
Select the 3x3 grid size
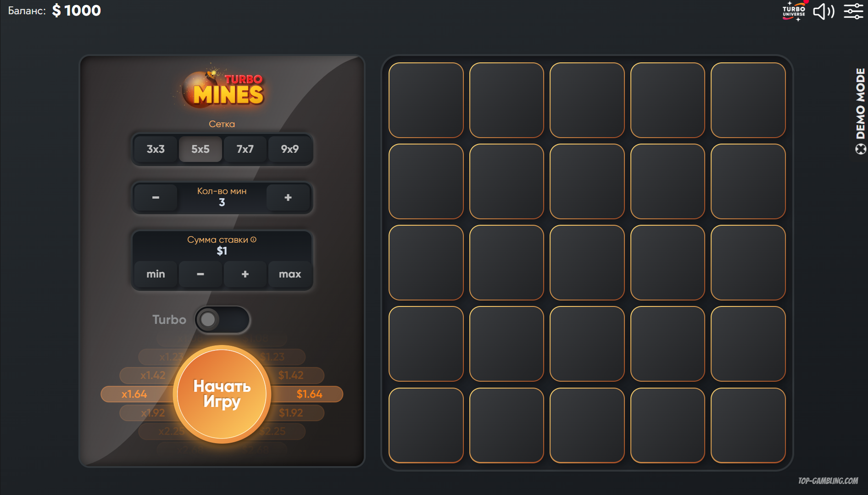(x=156, y=149)
